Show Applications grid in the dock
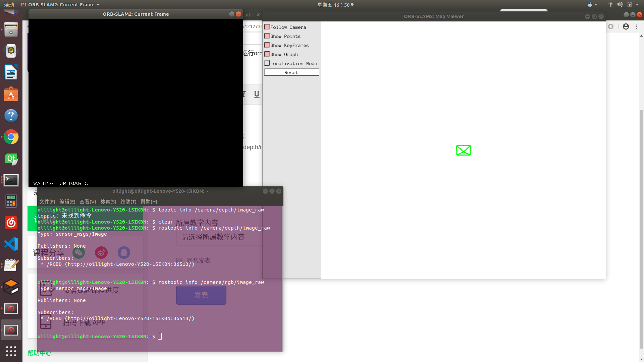Screen dimensions: 644x362 coord(11,351)
